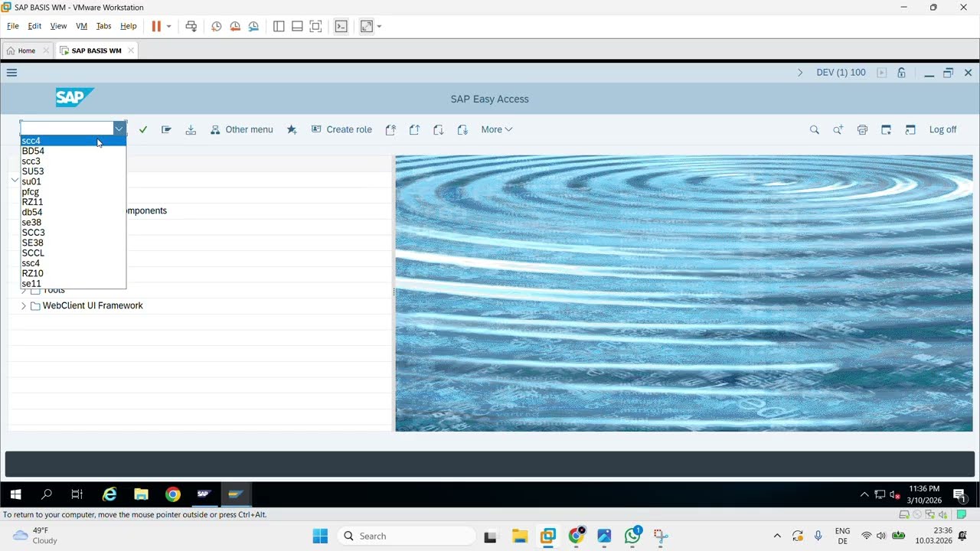Click the Create role button

[x=341, y=129]
